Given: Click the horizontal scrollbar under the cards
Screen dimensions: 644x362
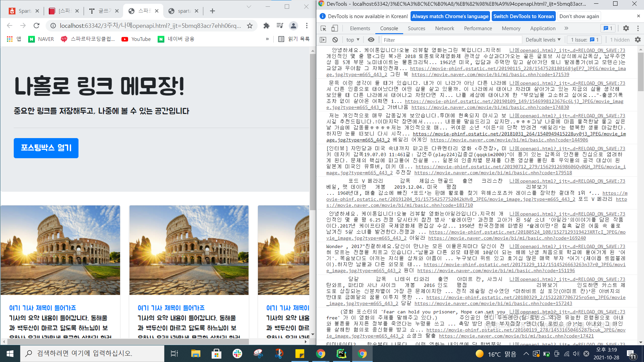Looking at the screenshot, I should point(127,342).
